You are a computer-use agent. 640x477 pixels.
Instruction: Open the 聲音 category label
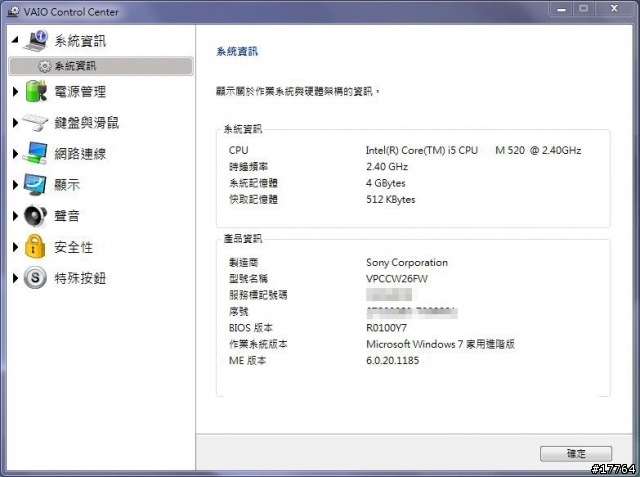[x=67, y=216]
